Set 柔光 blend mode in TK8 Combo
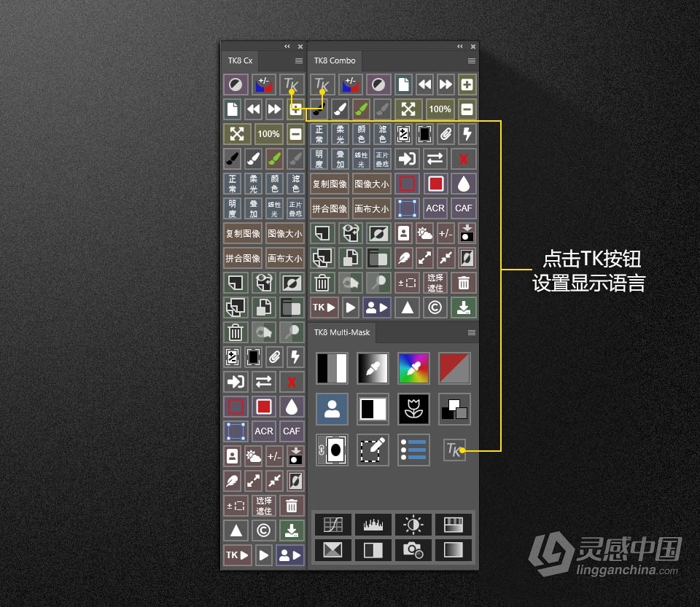700x607 pixels. (x=341, y=134)
